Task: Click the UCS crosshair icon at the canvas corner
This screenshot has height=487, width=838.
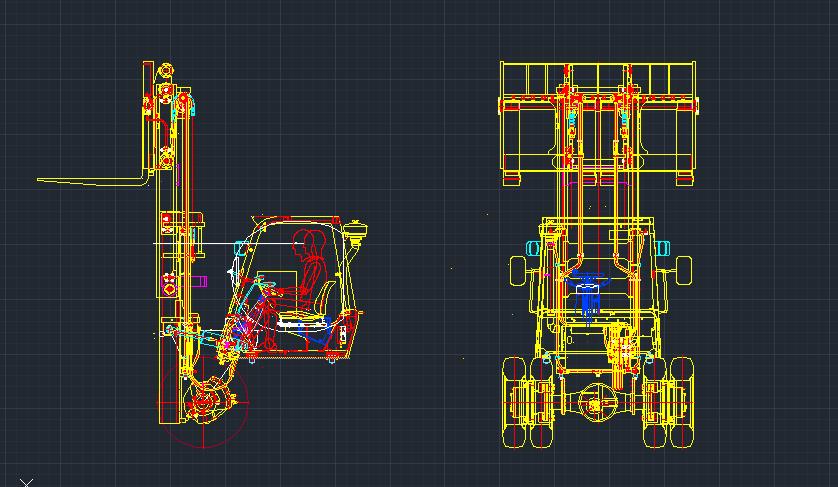Action: tap(26, 483)
